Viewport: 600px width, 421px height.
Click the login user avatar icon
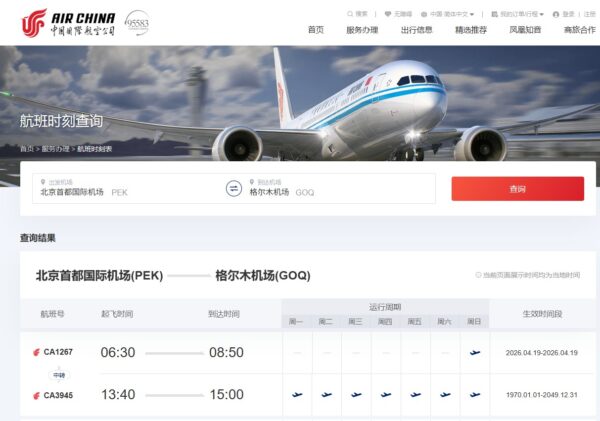[x=556, y=15]
